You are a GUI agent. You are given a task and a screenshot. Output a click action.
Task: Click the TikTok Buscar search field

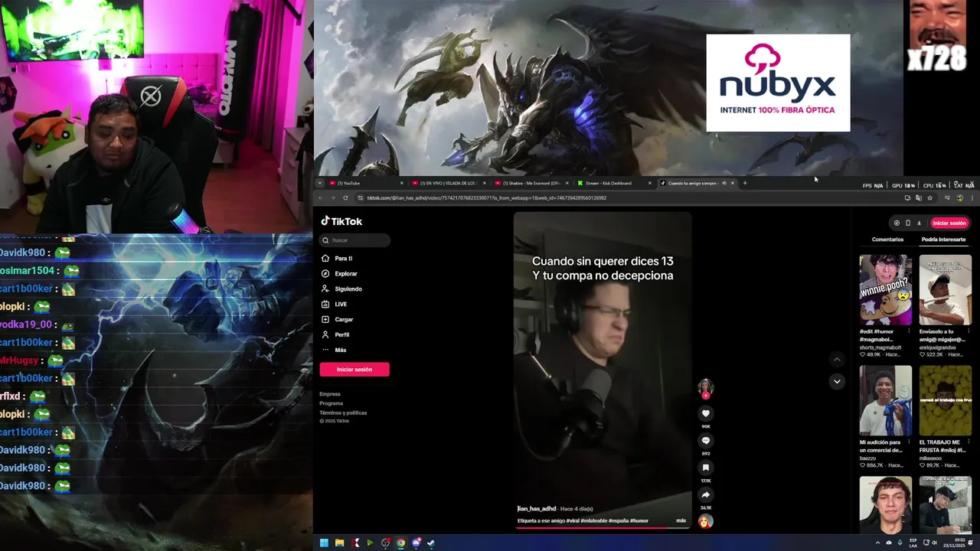click(354, 240)
